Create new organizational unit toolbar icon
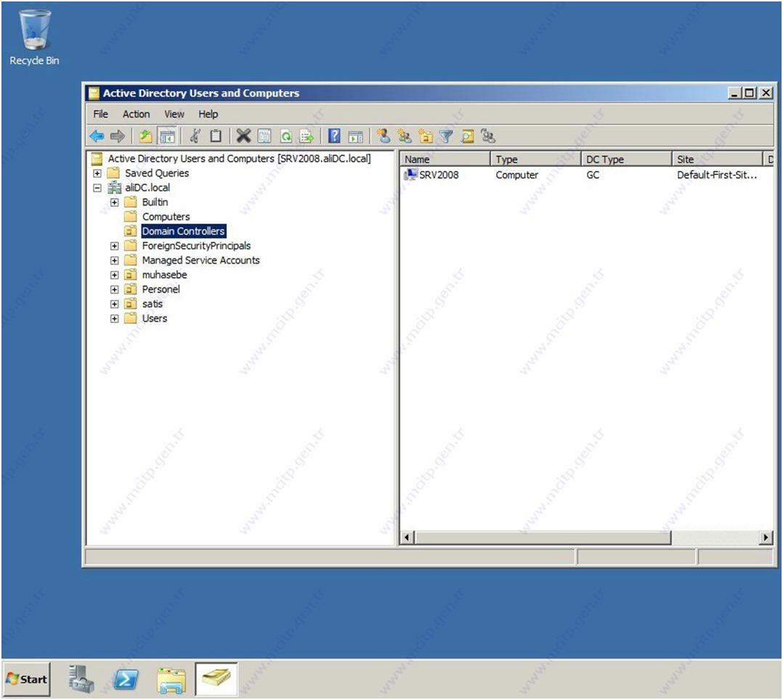Image resolution: width=783 pixels, height=700 pixels. (x=426, y=136)
